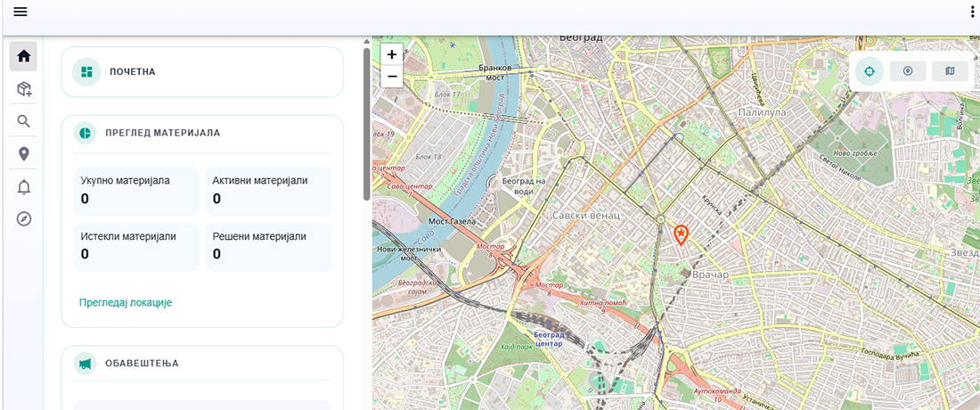The width and height of the screenshot is (980, 410).
Task: Click the Београд центар station label
Action: 548,340
